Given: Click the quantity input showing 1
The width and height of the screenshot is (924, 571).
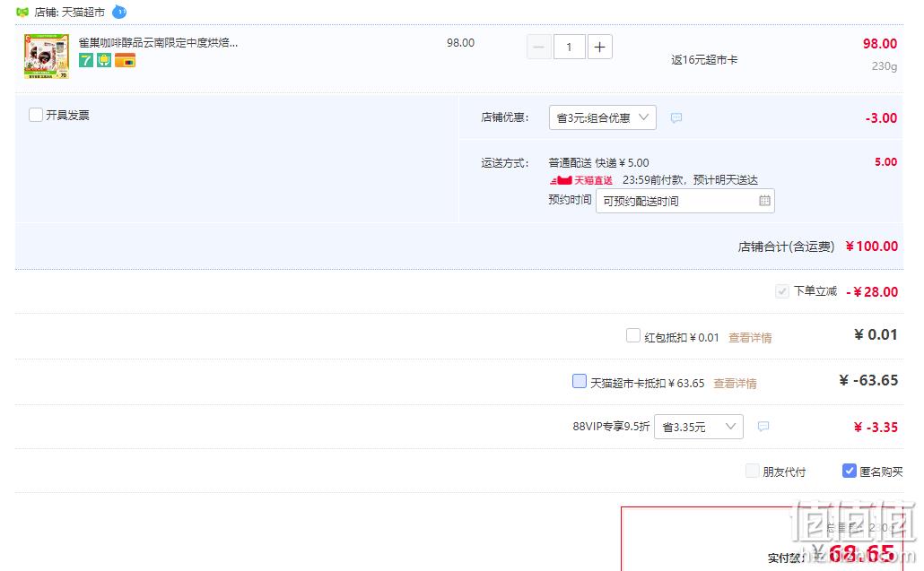Looking at the screenshot, I should click(570, 48).
